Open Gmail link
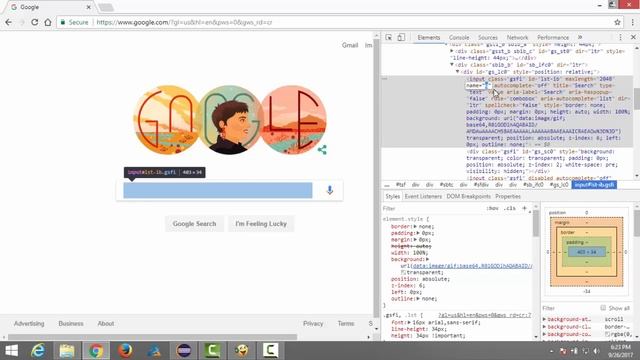This screenshot has height=360, width=640. click(350, 45)
